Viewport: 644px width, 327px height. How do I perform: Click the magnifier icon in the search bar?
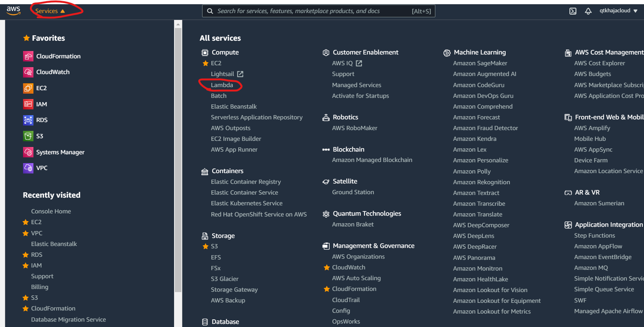click(210, 11)
